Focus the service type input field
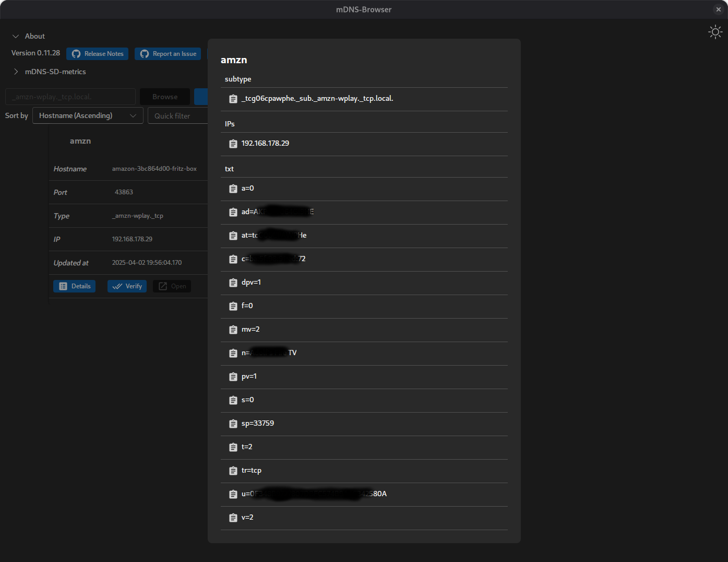 [70, 97]
